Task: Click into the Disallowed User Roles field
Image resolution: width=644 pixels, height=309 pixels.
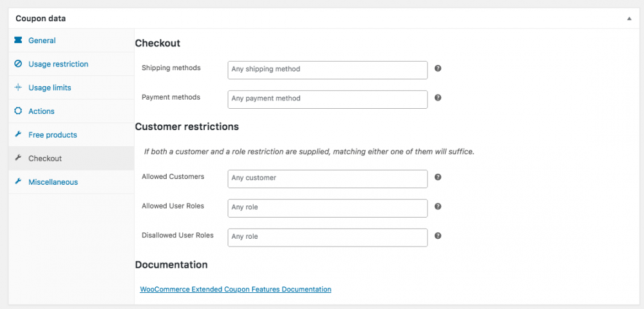Action: 327,238
